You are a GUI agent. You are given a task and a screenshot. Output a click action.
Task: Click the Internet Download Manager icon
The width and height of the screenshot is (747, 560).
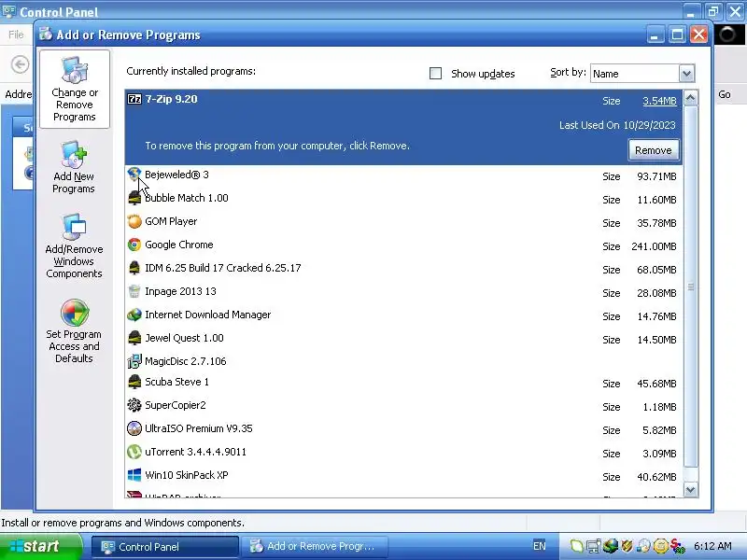134,315
